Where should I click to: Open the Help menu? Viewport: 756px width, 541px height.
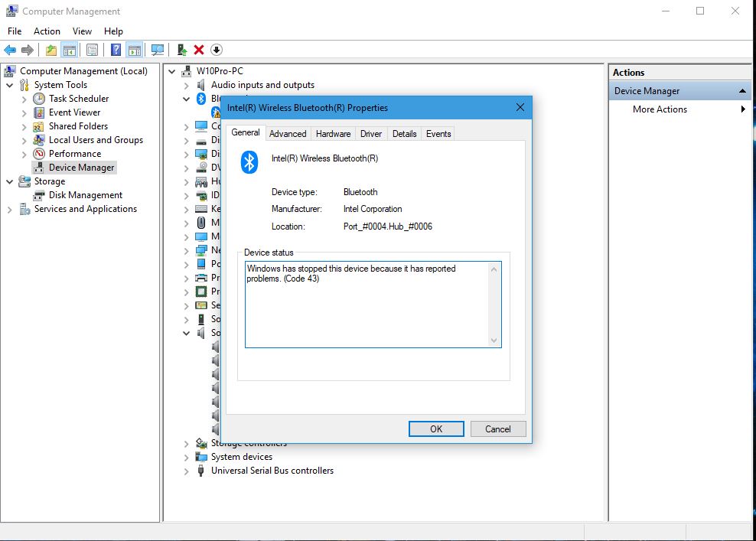[x=113, y=31]
